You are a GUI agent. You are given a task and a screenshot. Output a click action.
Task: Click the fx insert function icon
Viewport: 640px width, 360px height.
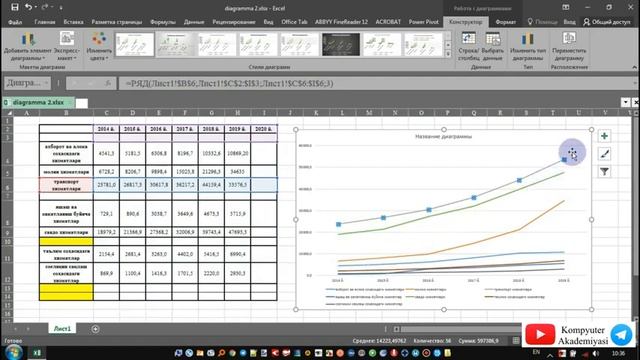click(x=108, y=83)
